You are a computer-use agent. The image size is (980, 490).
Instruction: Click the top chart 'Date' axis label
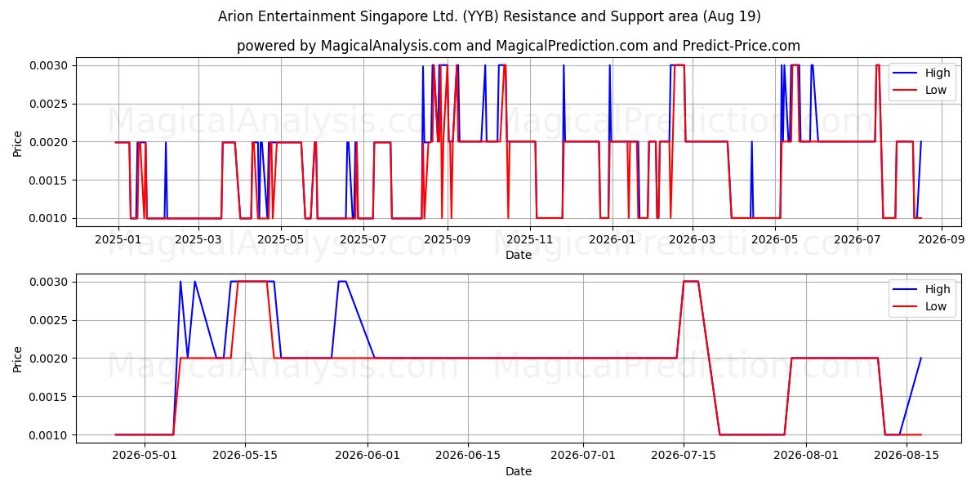pyautogui.click(x=519, y=255)
